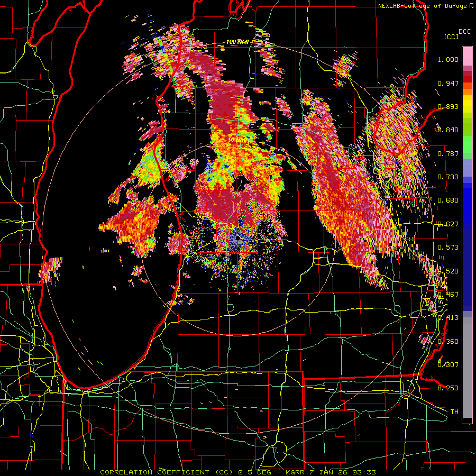Select the 0.467 scale value
The image size is (476, 476).
[448, 295]
